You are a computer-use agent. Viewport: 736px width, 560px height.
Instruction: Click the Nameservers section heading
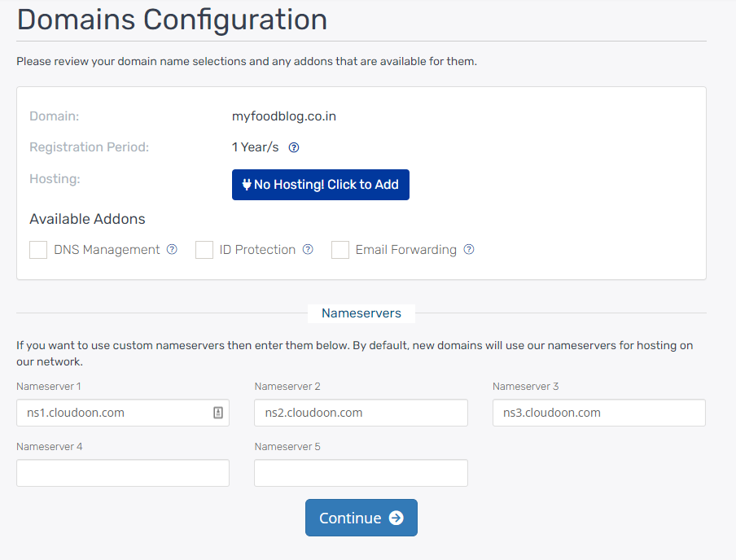(361, 313)
